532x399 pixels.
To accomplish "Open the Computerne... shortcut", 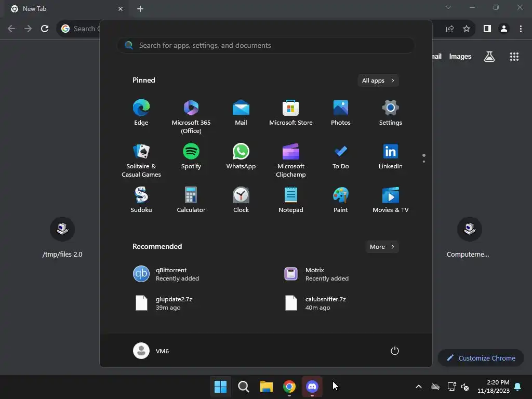I will (469, 237).
